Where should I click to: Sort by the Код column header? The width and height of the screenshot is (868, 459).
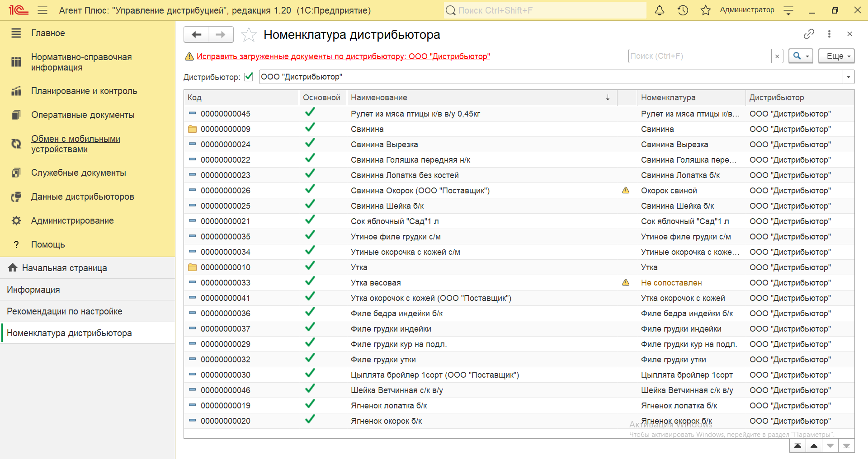coord(241,98)
